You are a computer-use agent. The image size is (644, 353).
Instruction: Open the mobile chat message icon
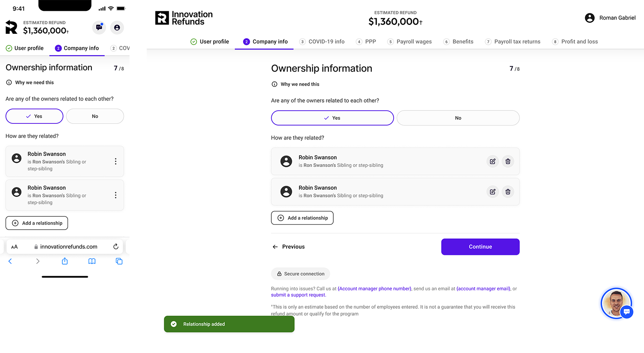pyautogui.click(x=99, y=27)
